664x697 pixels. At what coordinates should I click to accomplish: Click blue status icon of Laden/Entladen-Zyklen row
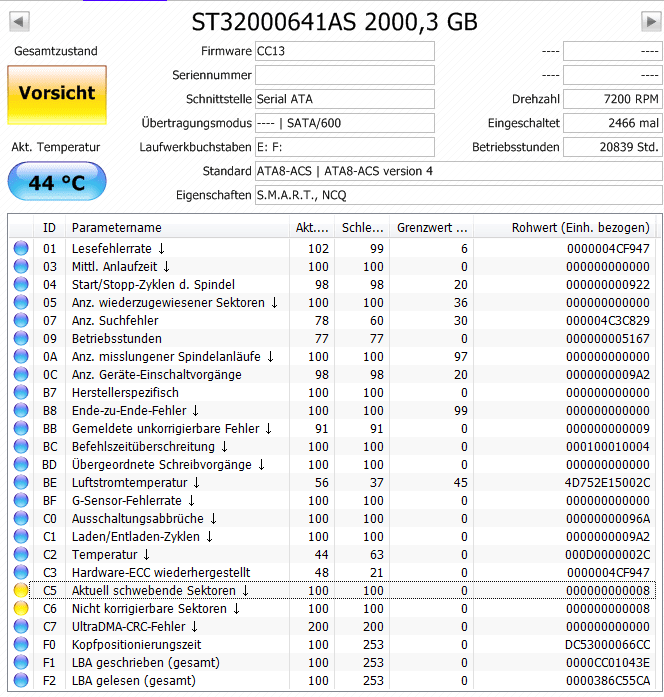click(21, 537)
